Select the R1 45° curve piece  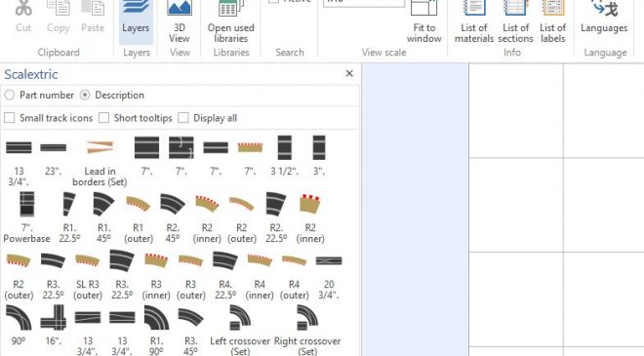[103, 218]
